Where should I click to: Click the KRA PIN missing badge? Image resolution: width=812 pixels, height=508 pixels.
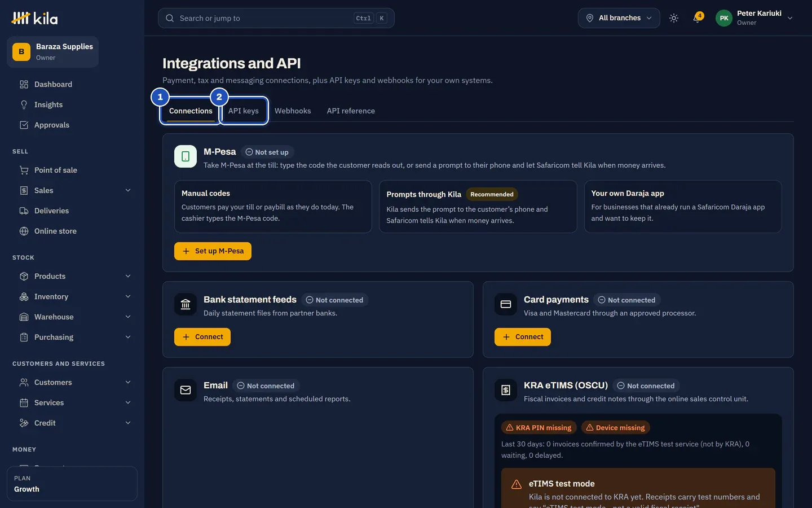pyautogui.click(x=539, y=428)
